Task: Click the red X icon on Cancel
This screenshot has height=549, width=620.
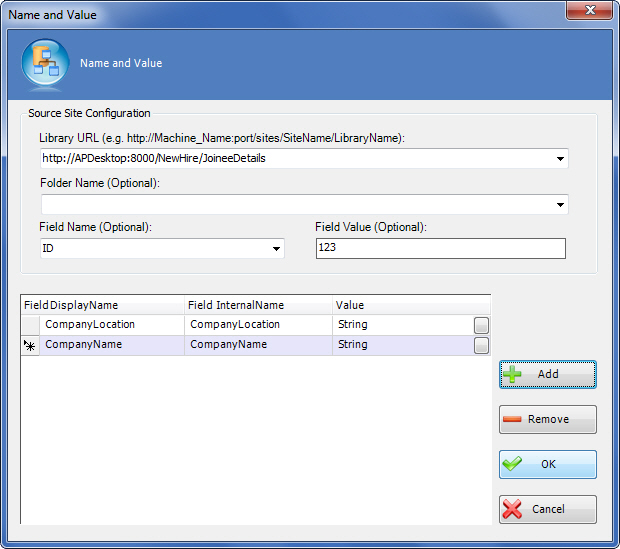Action: [513, 509]
